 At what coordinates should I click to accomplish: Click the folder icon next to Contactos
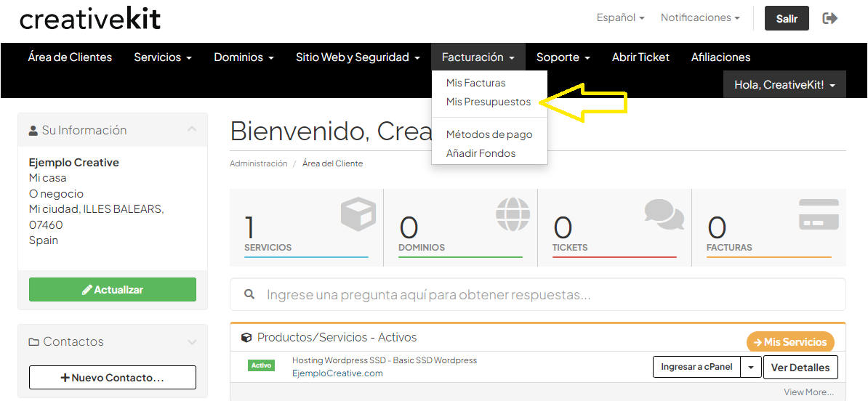click(x=33, y=342)
